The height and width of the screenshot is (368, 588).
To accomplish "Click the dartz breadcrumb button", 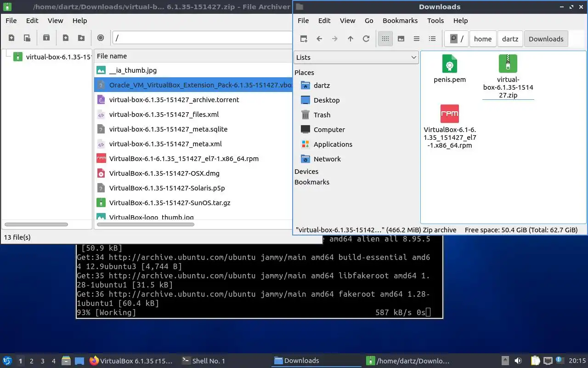I will pyautogui.click(x=510, y=39).
